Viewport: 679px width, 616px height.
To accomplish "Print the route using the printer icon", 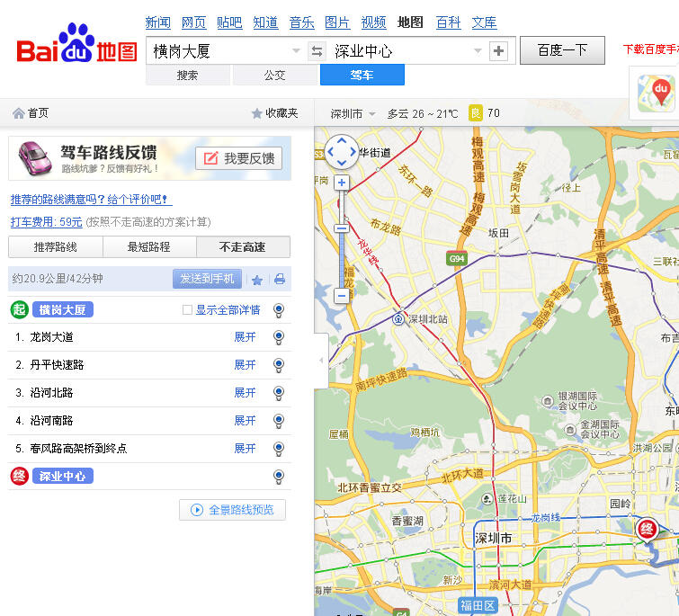I will tap(280, 279).
